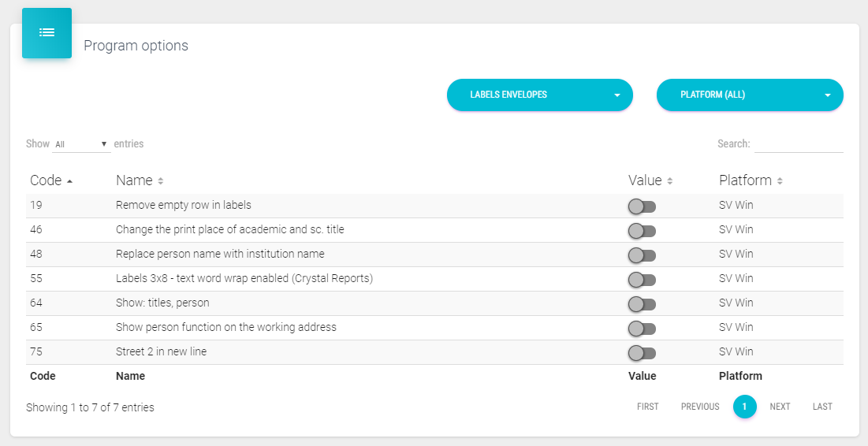Toggle 'Remove empty row in labels' switch
The height and width of the screenshot is (446, 868).
pos(642,206)
